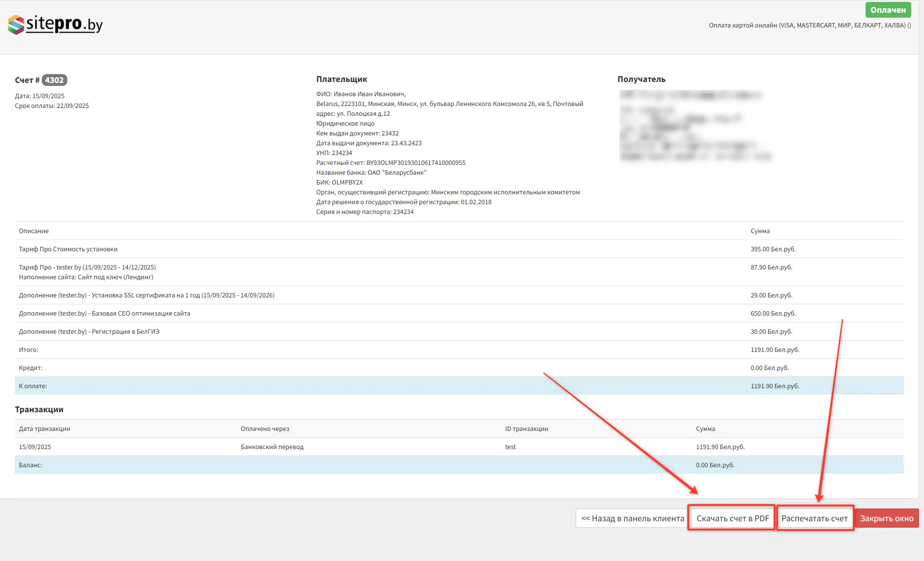Click the green Оплачен status badge
The width and height of the screenshot is (924, 561).
pyautogui.click(x=888, y=10)
